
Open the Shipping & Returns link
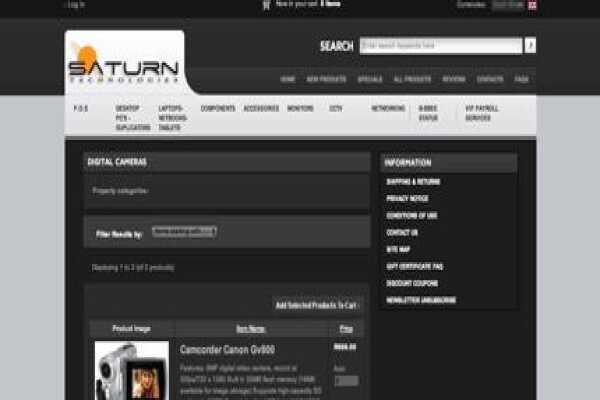click(x=413, y=182)
